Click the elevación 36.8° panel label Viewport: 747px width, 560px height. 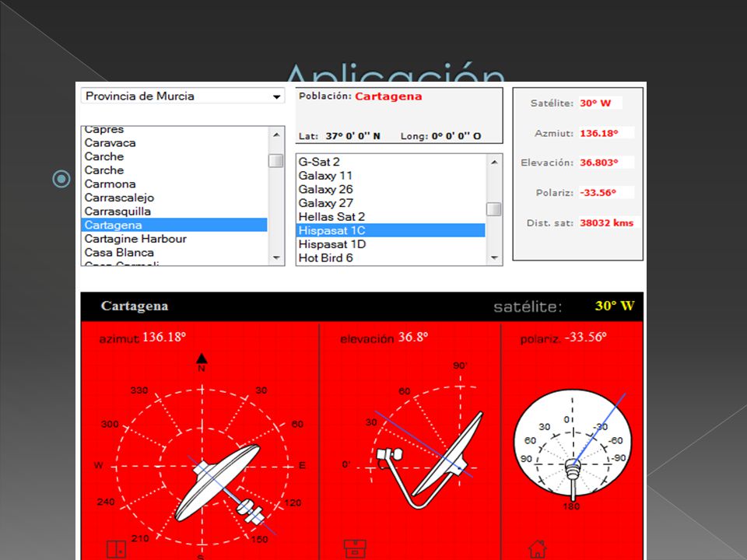pyautogui.click(x=384, y=338)
